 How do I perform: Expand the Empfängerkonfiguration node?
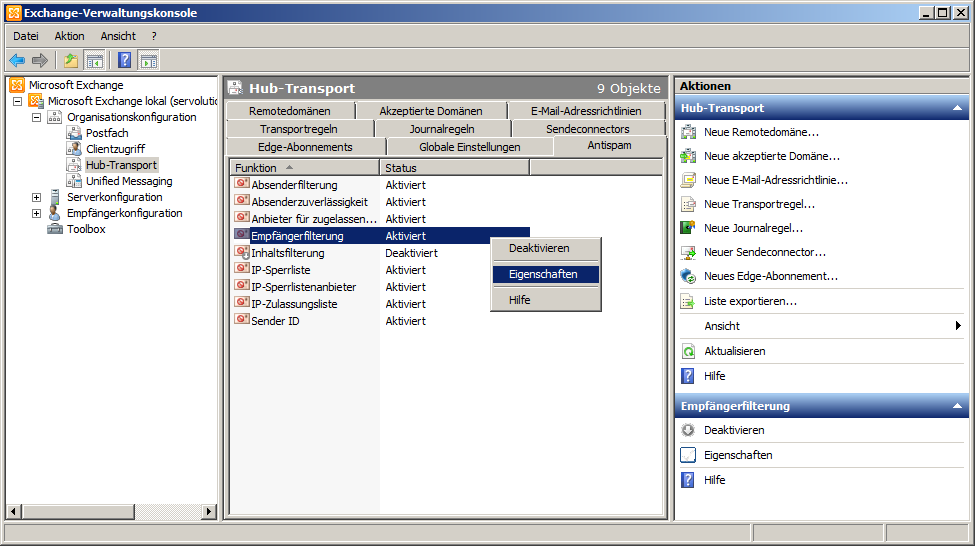pos(37,213)
